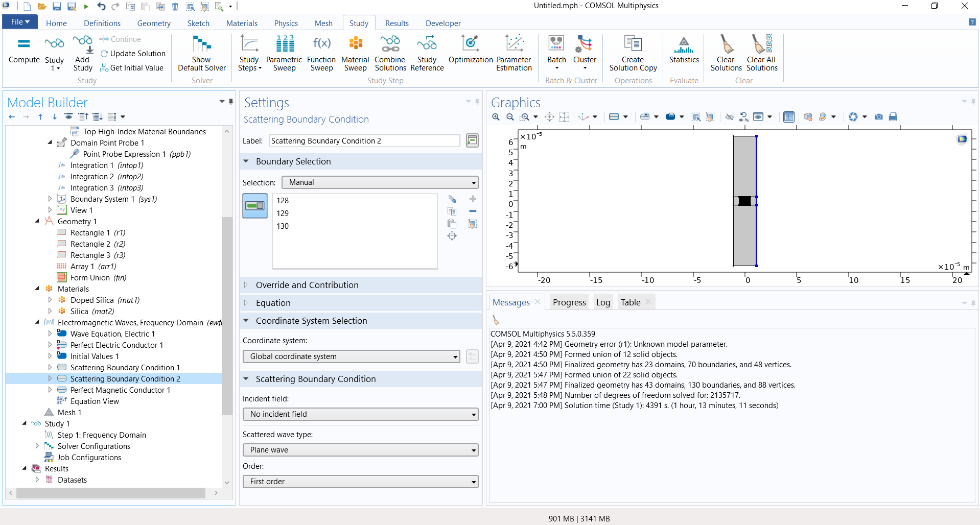Viewport: 980px width, 525px height.
Task: Click the Function Sweep icon
Action: pos(321,53)
